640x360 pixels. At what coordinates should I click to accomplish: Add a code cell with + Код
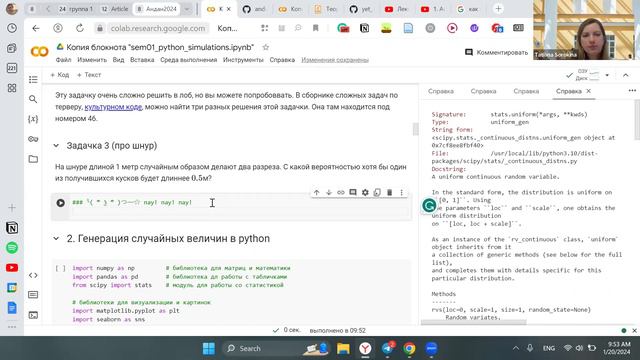click(60, 75)
